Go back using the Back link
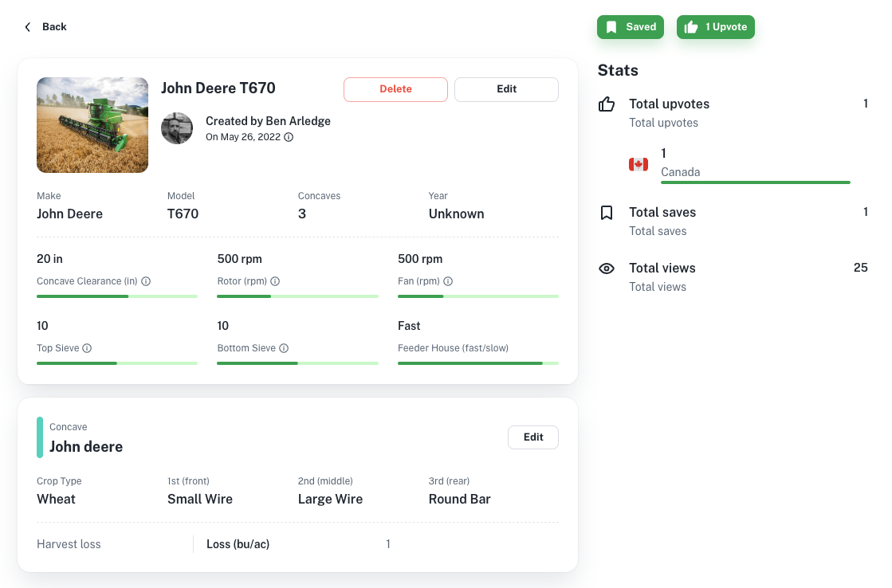Viewport: 892px width, 588px height. [45, 27]
